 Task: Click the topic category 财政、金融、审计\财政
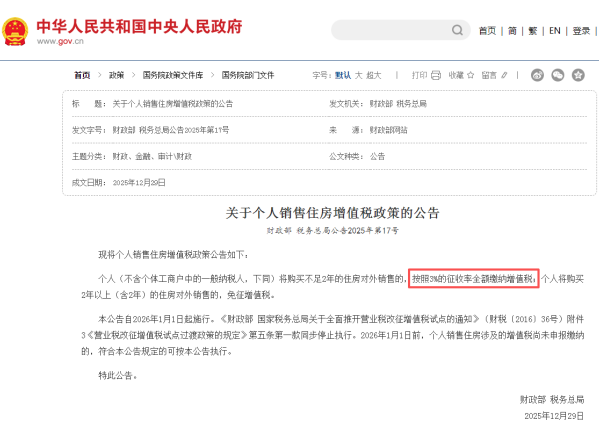152,156
